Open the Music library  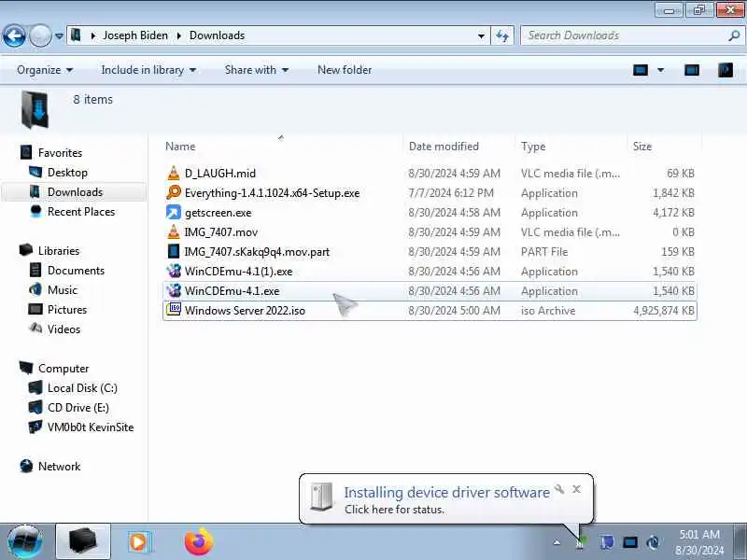click(62, 290)
